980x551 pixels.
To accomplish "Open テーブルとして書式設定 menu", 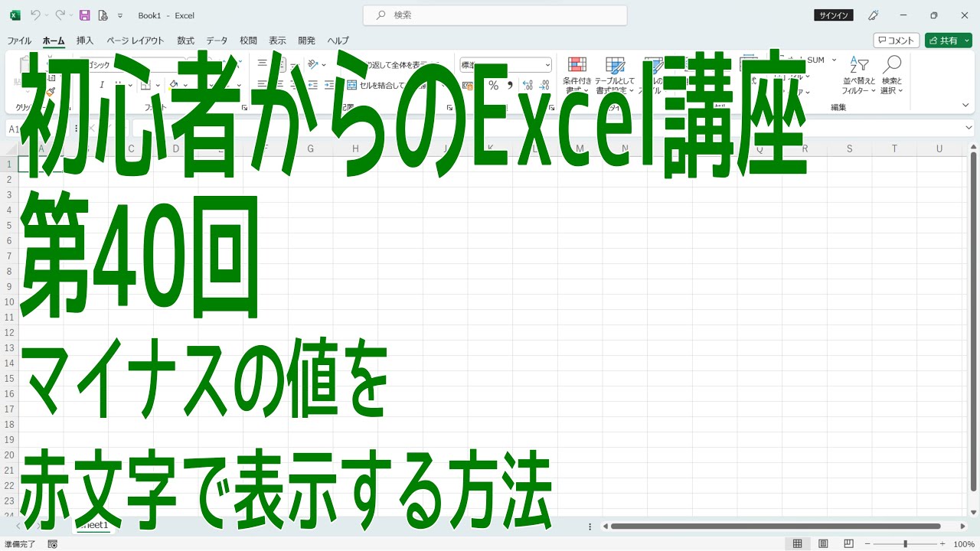I will click(615, 76).
